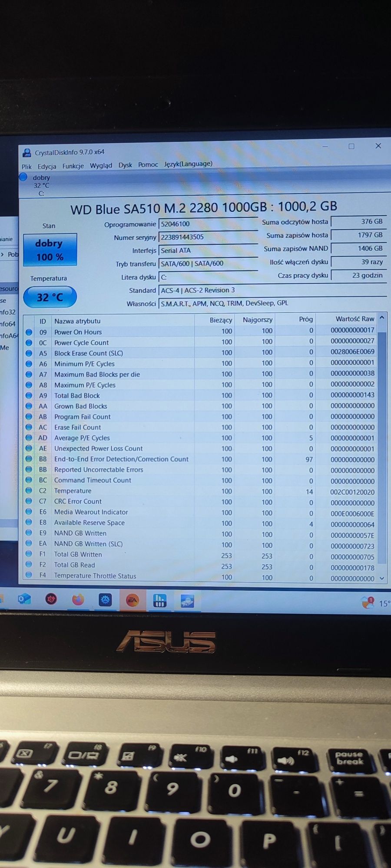Click the Standard field ACS-4 | ACS-2 Revision 3
The height and width of the screenshot is (868, 391).
click(272, 290)
